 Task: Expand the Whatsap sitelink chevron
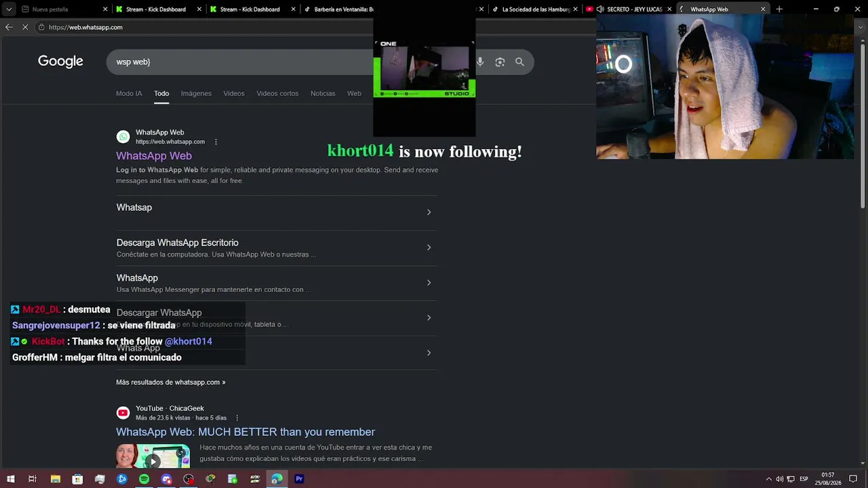tap(429, 212)
